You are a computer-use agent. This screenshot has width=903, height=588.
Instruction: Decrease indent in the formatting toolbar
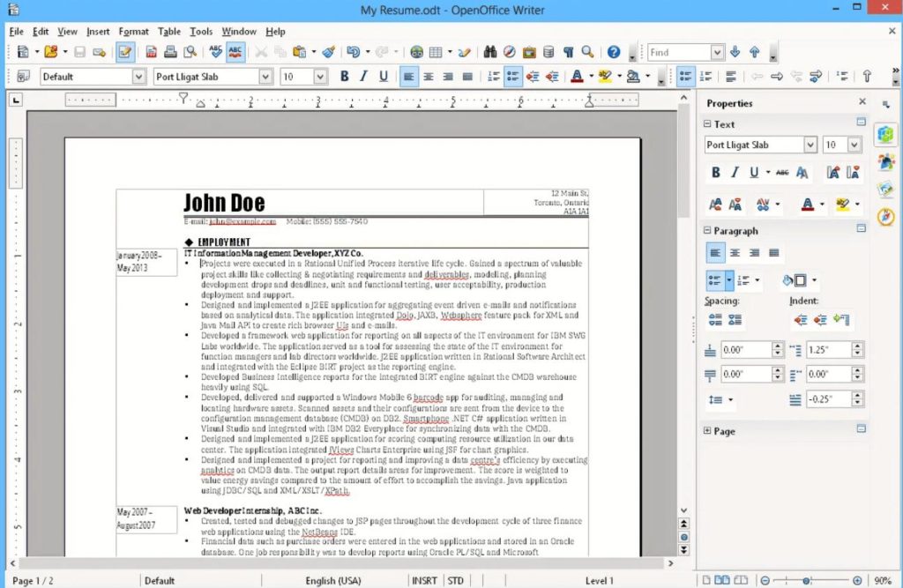tap(532, 77)
